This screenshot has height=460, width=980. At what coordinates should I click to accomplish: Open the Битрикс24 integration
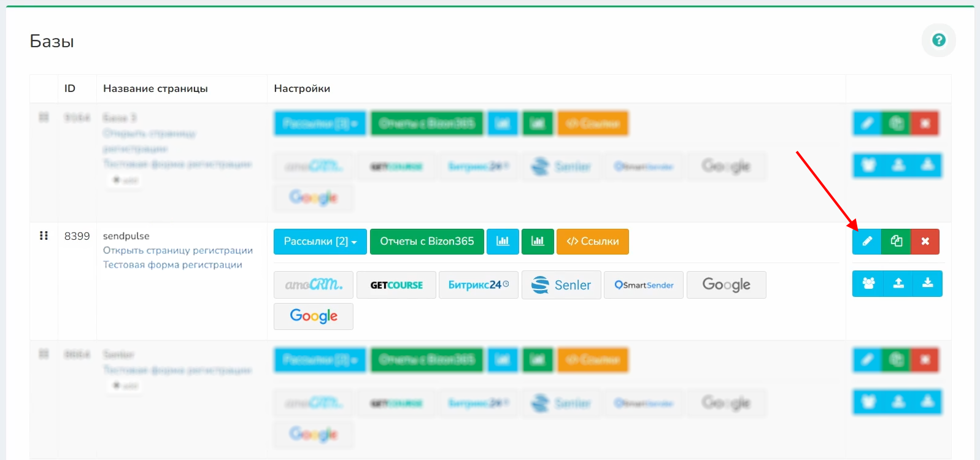(478, 285)
